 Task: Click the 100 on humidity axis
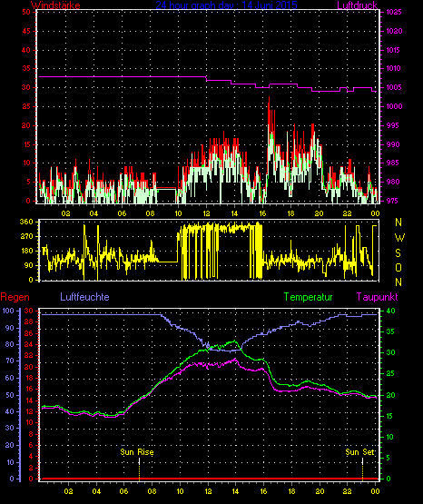pyautogui.click(x=8, y=311)
